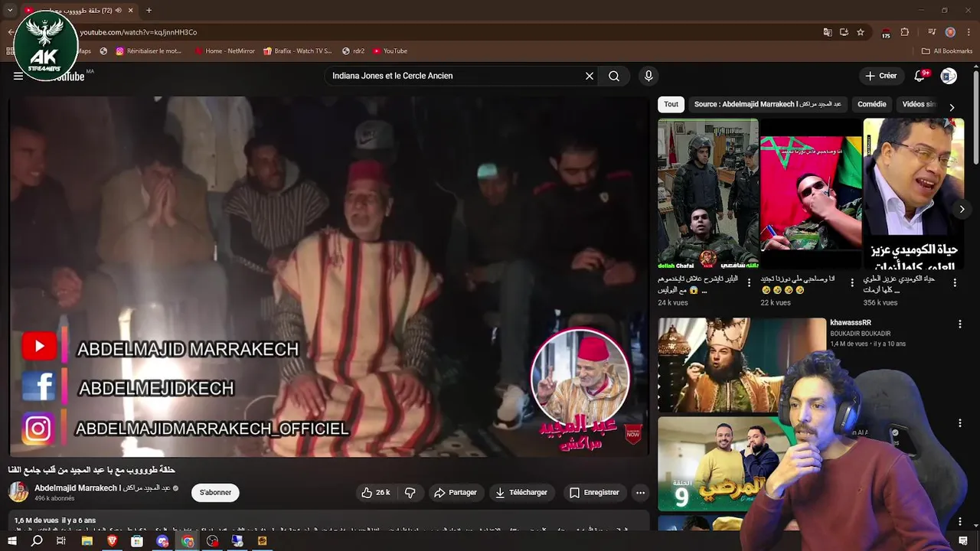Open the Chrome profile avatar

click(950, 32)
